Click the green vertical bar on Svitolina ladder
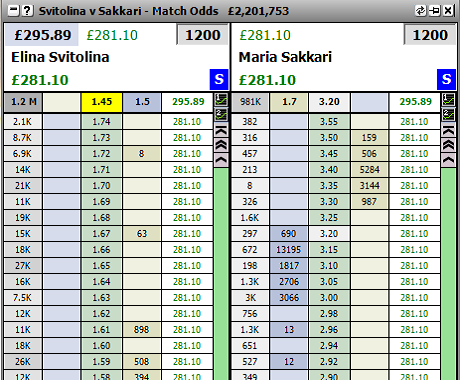 click(x=221, y=273)
